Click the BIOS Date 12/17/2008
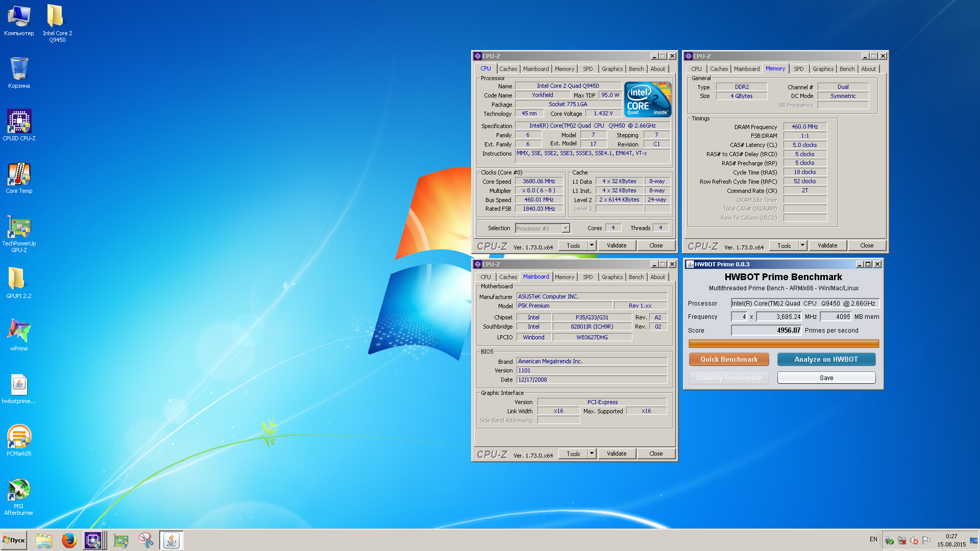Screen dimensions: 980x551 click(x=592, y=380)
